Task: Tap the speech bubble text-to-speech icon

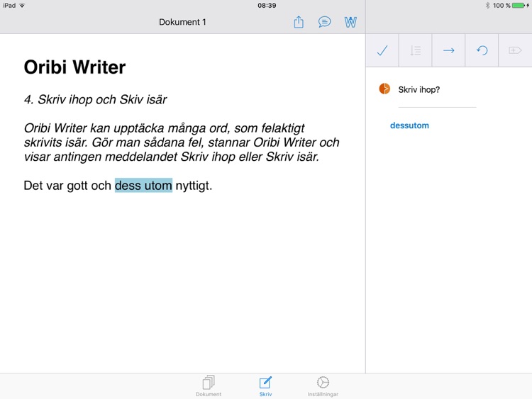Action: (324, 22)
